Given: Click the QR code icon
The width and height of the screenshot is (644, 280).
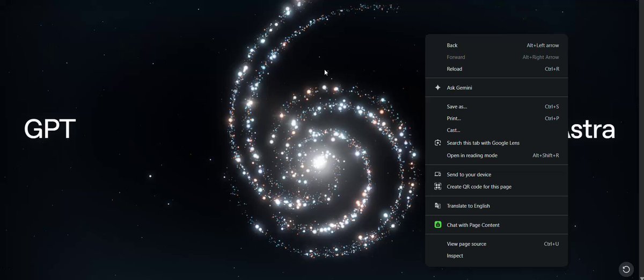Looking at the screenshot, I should 437,186.
